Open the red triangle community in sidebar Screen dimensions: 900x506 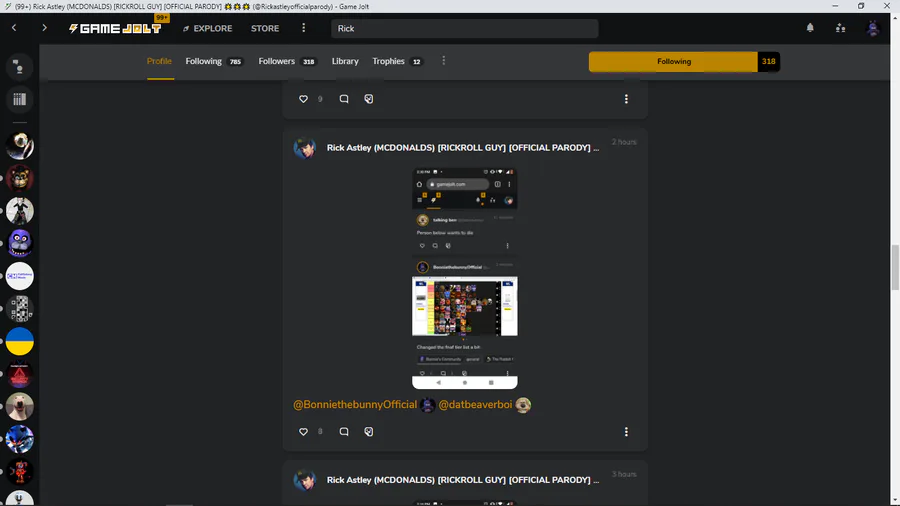(20, 374)
